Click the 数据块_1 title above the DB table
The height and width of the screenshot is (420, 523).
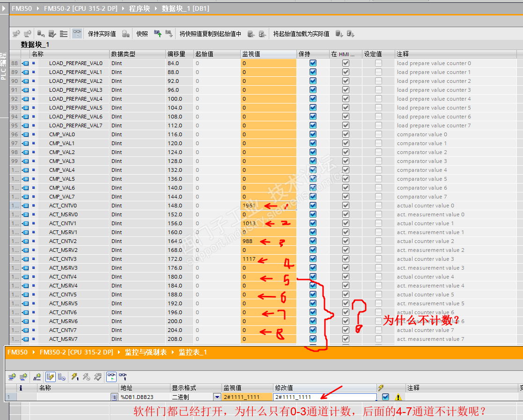[35, 44]
